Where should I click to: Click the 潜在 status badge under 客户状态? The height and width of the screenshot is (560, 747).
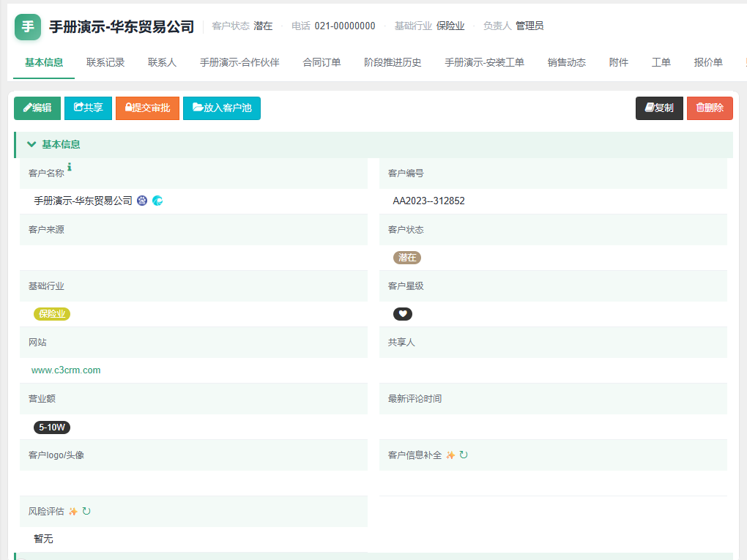407,258
